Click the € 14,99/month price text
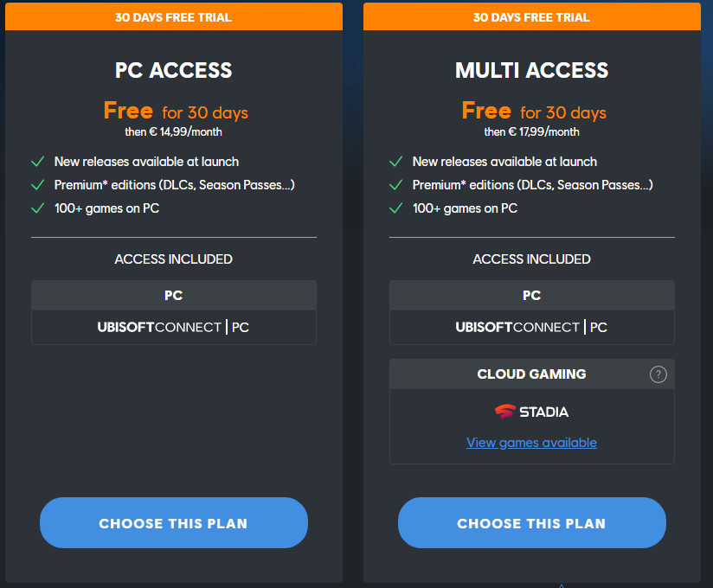Viewport: 713px width, 588px height. (184, 132)
